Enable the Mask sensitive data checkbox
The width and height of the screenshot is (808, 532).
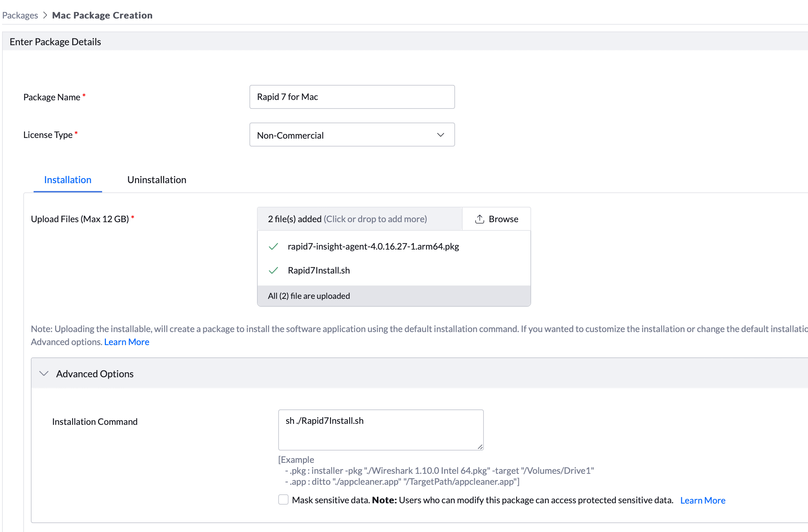click(x=283, y=500)
